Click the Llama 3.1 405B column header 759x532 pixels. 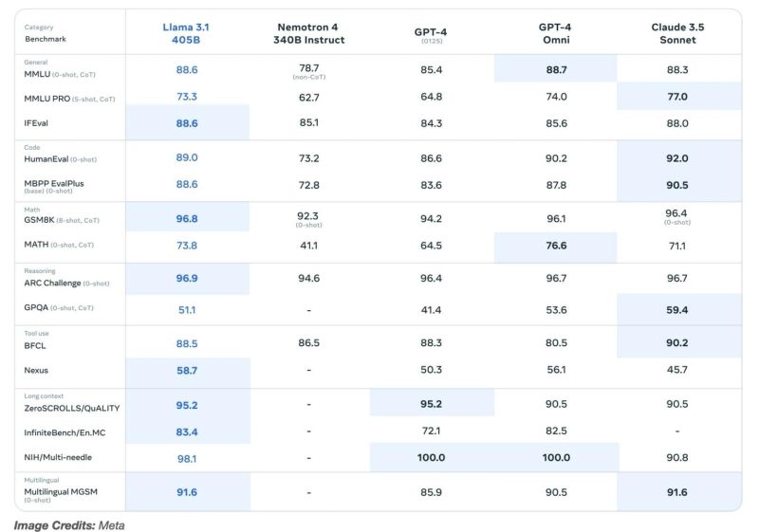(x=187, y=33)
